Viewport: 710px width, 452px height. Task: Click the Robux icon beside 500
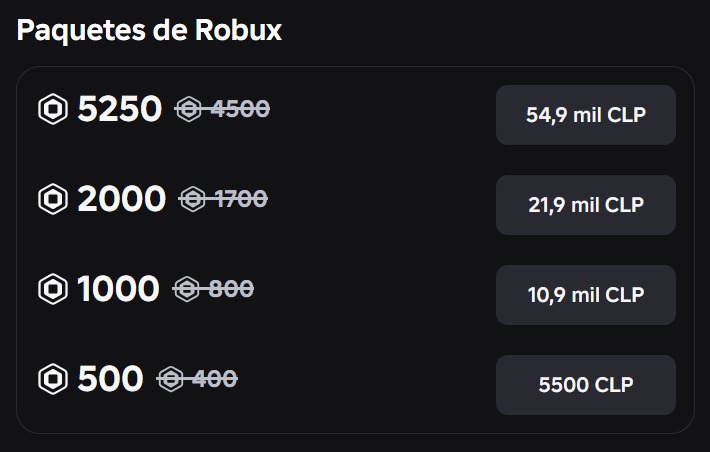53,379
